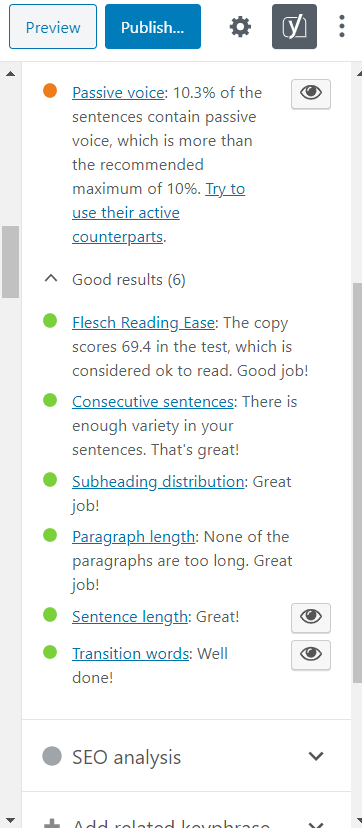Image resolution: width=362 pixels, height=828 pixels.
Task: Collapse the Good results (6) section
Action: [51, 279]
